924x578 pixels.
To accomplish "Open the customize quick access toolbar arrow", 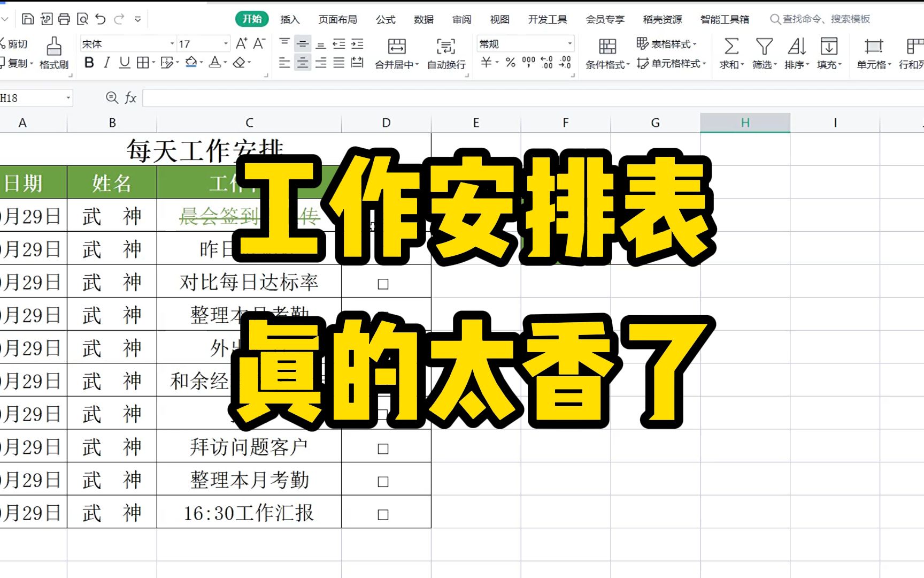I will pyautogui.click(x=138, y=19).
